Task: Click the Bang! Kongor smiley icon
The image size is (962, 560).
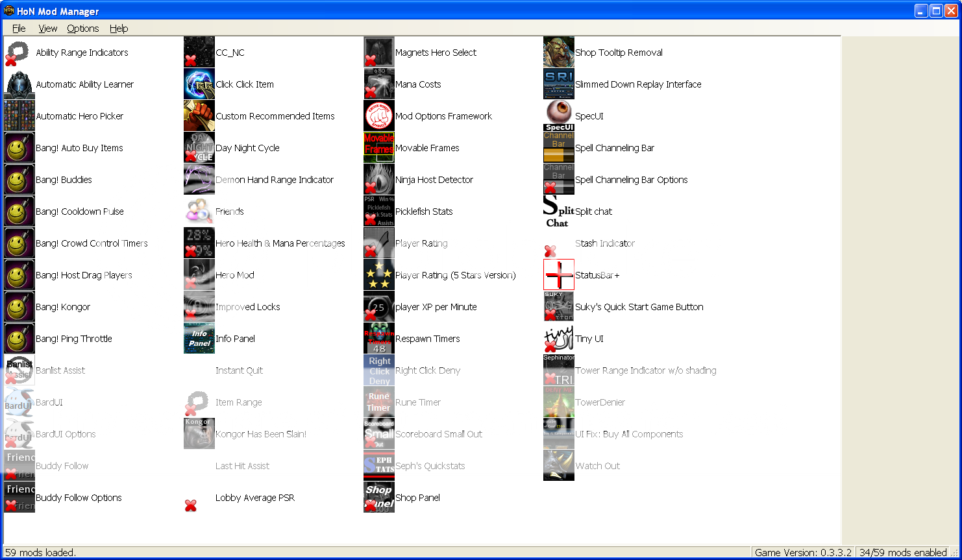Action: coord(19,307)
